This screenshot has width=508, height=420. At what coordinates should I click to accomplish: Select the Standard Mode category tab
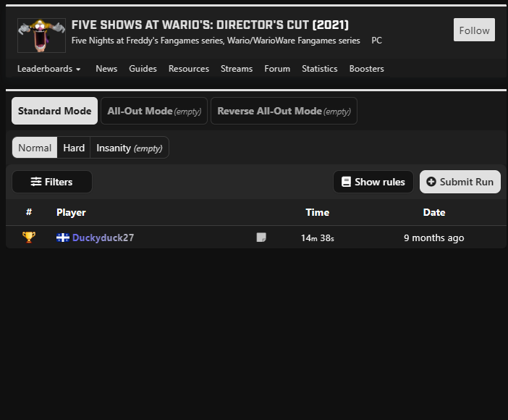54,111
